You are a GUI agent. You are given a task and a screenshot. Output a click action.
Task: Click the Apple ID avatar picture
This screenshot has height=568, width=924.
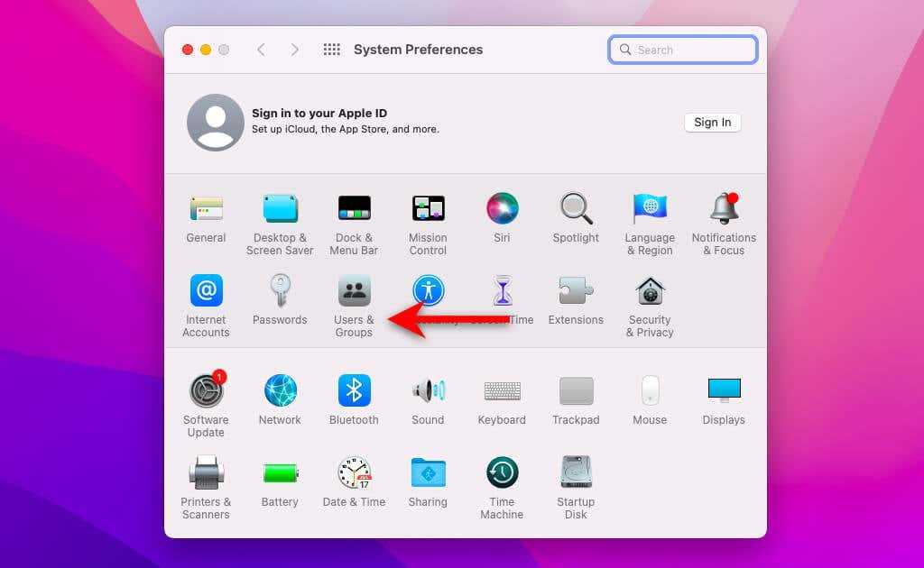[215, 123]
